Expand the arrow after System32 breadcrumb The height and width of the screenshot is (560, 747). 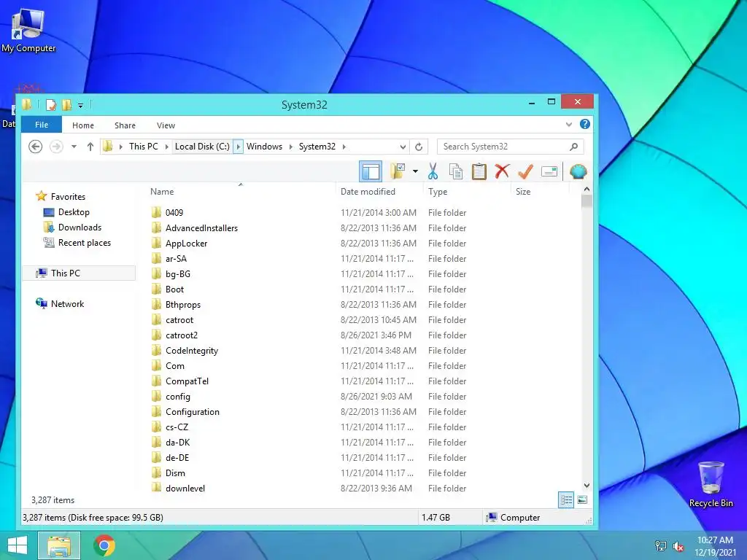pyautogui.click(x=344, y=147)
